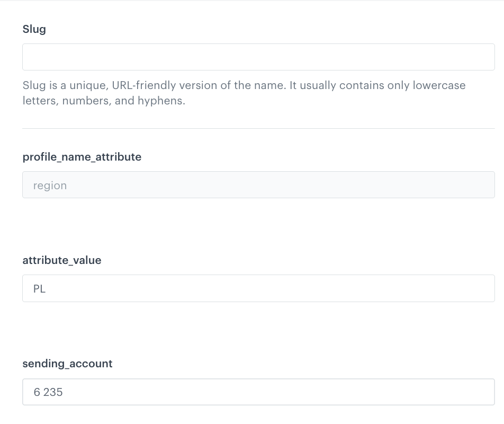Screen dimensions: 504x424
Task: Click the divider line below the Slug description
Action: [258, 128]
